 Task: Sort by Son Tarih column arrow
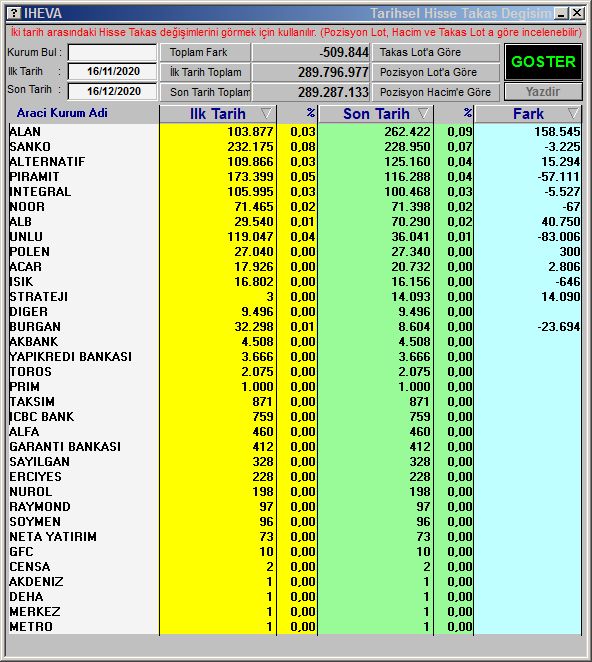coord(423,113)
